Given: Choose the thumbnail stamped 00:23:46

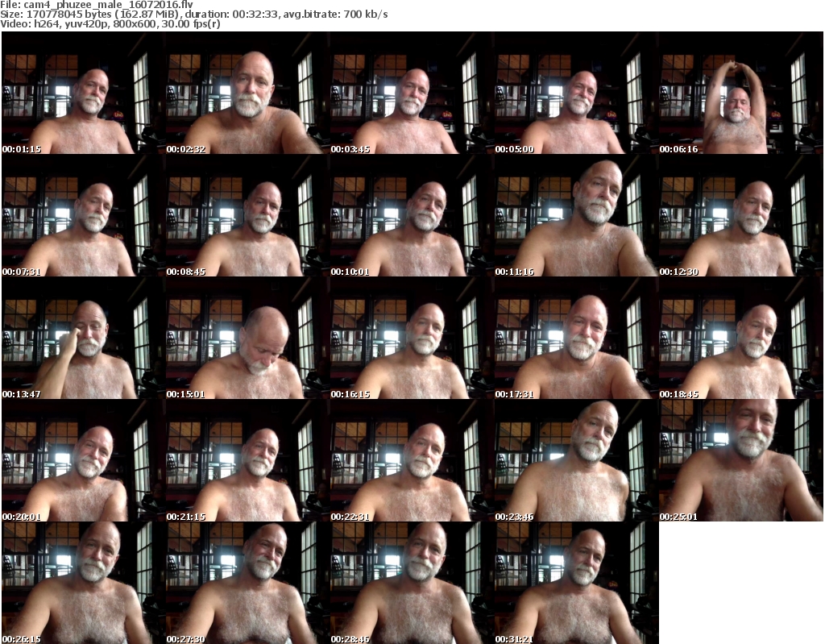Looking at the screenshot, I should point(576,460).
